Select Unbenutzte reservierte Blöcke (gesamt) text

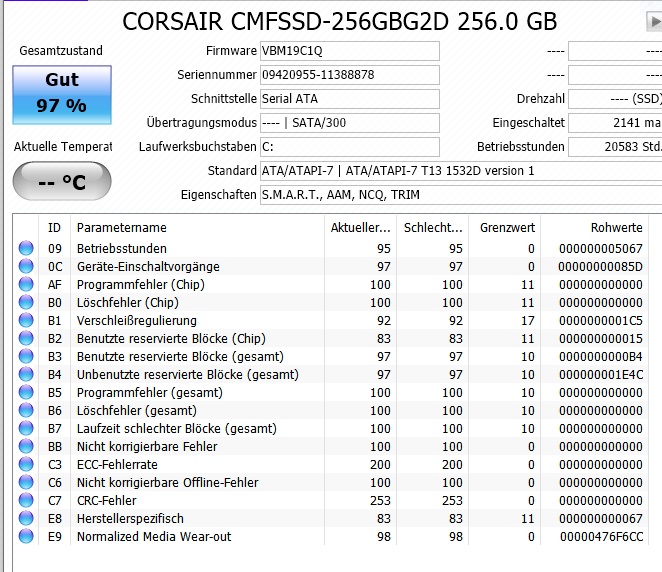(188, 375)
